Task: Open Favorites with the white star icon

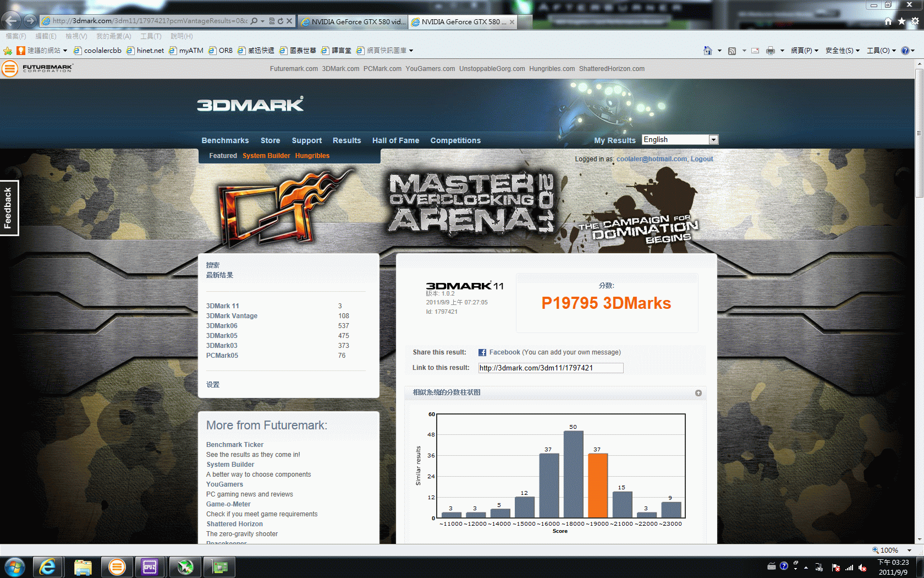Action: (901, 21)
